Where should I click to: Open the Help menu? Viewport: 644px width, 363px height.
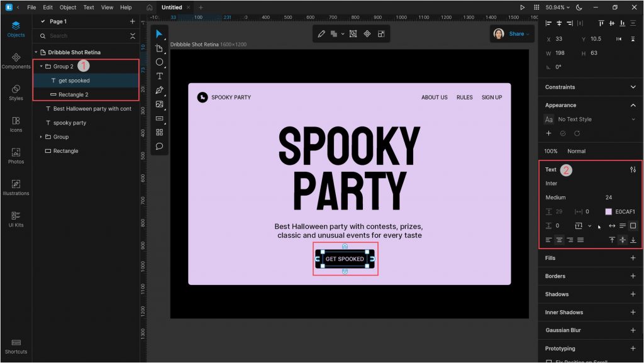pyautogui.click(x=126, y=8)
